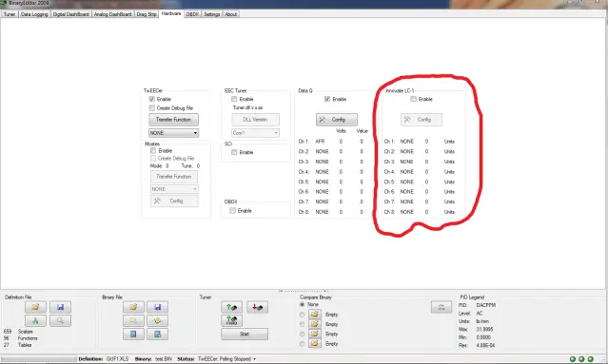This screenshot has height=364, width=608.
Task: Click Moates Transfer Function button
Action: tap(174, 177)
